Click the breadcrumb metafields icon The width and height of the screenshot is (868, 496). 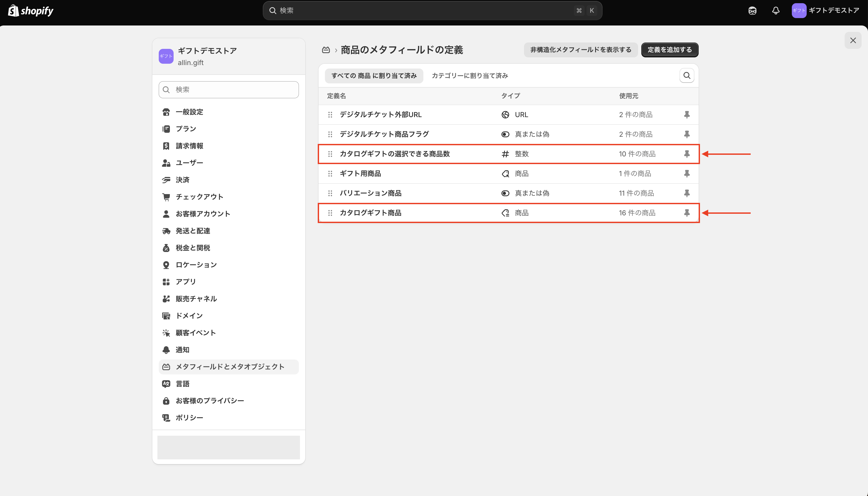pyautogui.click(x=326, y=50)
